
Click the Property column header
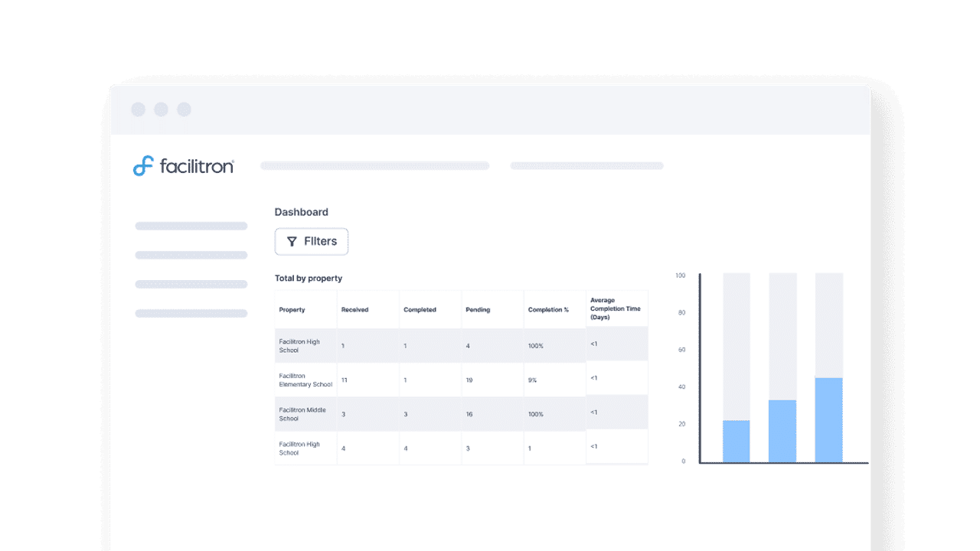[292, 310]
